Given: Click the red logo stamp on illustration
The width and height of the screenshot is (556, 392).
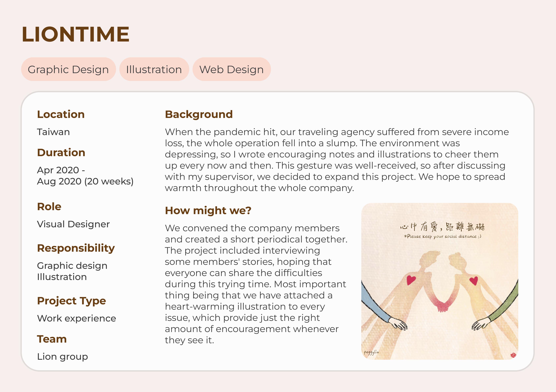Looking at the screenshot, I should [x=513, y=355].
